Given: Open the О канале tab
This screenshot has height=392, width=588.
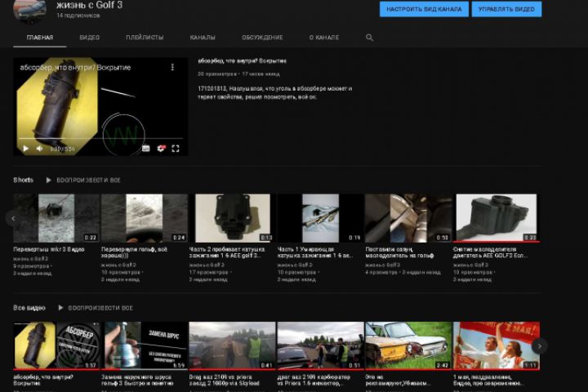Looking at the screenshot, I should [324, 38].
